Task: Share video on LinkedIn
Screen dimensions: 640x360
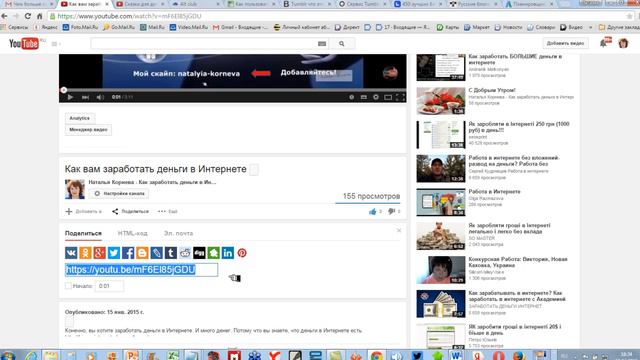Action: click(x=228, y=253)
